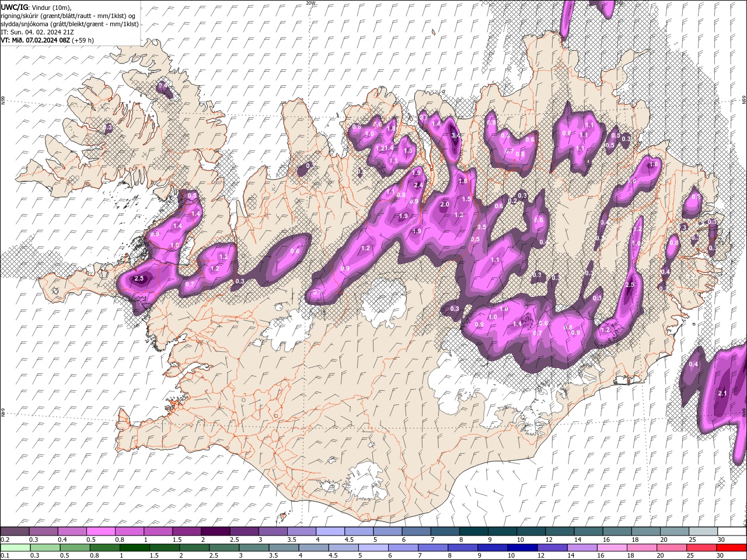Screen dimensions: 747x560
Task: Select deep navy 10 swatch in lower legend
Action: [x=522, y=548]
